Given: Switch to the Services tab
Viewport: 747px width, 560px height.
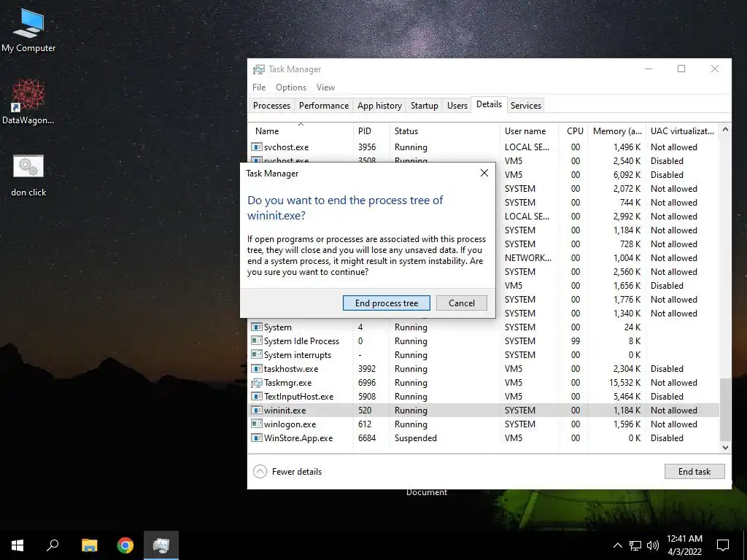Looking at the screenshot, I should pos(526,106).
